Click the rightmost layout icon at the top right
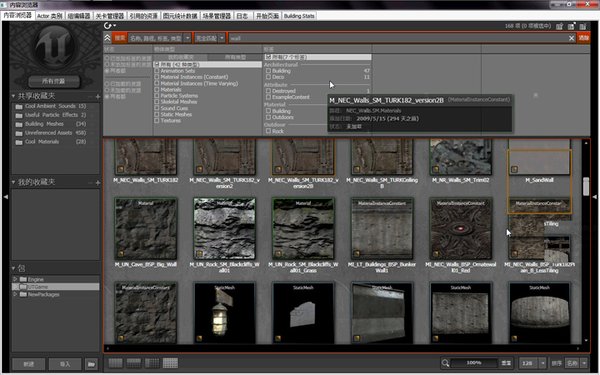This screenshot has width=600, height=375. 583,26
